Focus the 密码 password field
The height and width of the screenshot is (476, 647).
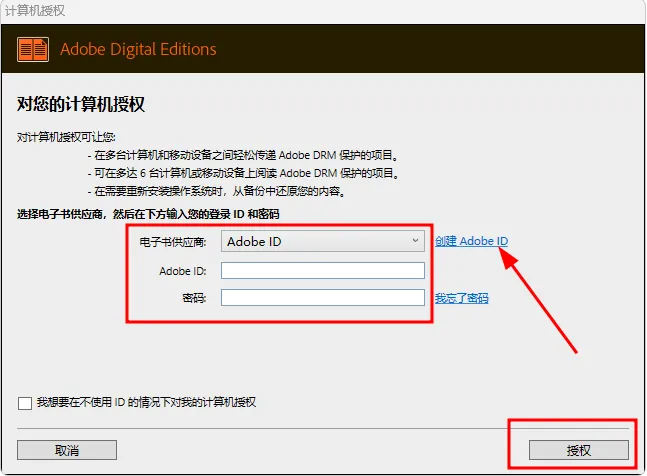(x=323, y=297)
